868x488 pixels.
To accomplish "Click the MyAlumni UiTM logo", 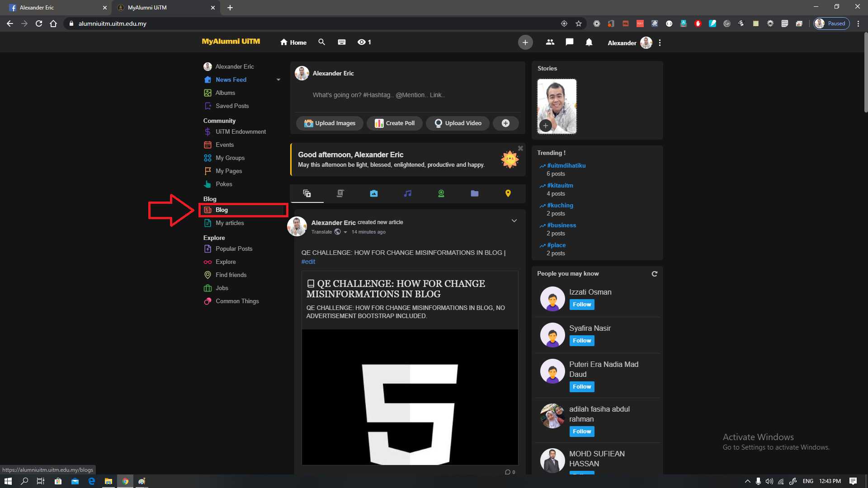I will pyautogui.click(x=231, y=42).
